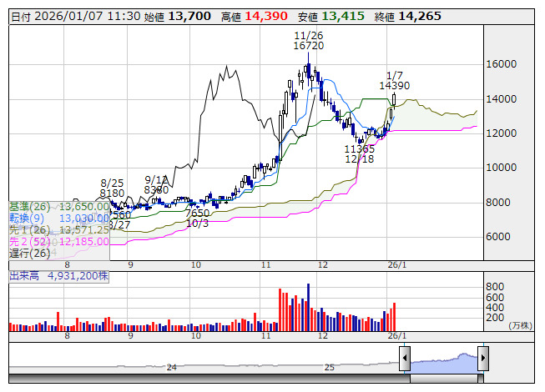Click the 24 year marker in overview
Screen dimensions: 545x392
171,367
